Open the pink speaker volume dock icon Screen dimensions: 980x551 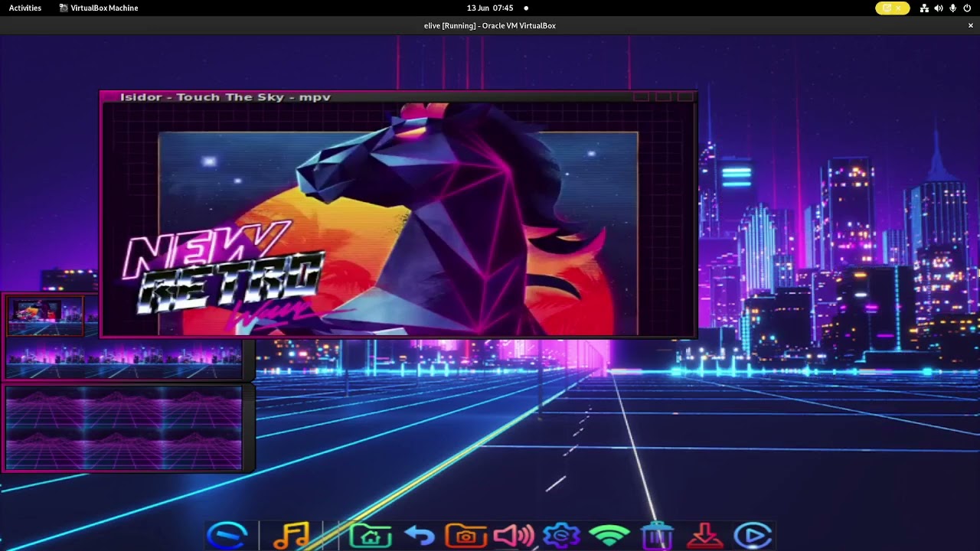[514, 536]
